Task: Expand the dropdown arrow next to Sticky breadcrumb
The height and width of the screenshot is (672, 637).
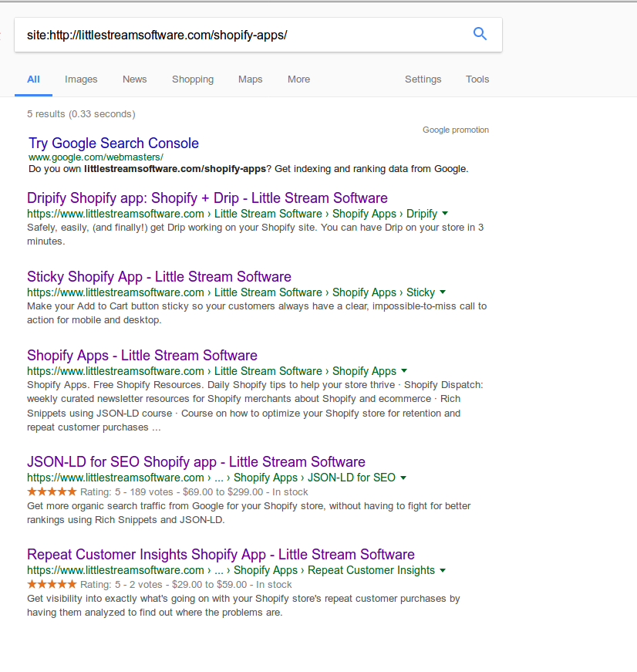Action: click(443, 292)
